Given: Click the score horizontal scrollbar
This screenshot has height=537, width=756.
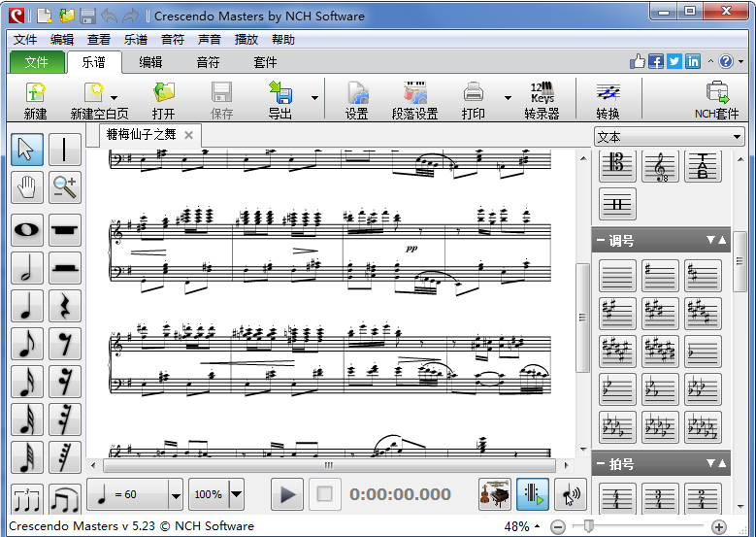Looking at the screenshot, I should point(329,465).
